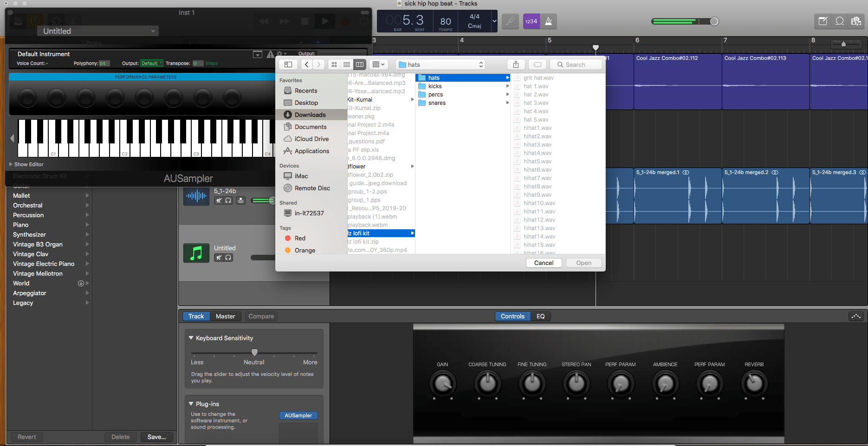
Task: Solo the Untitled track with the headphone button
Action: [227, 258]
